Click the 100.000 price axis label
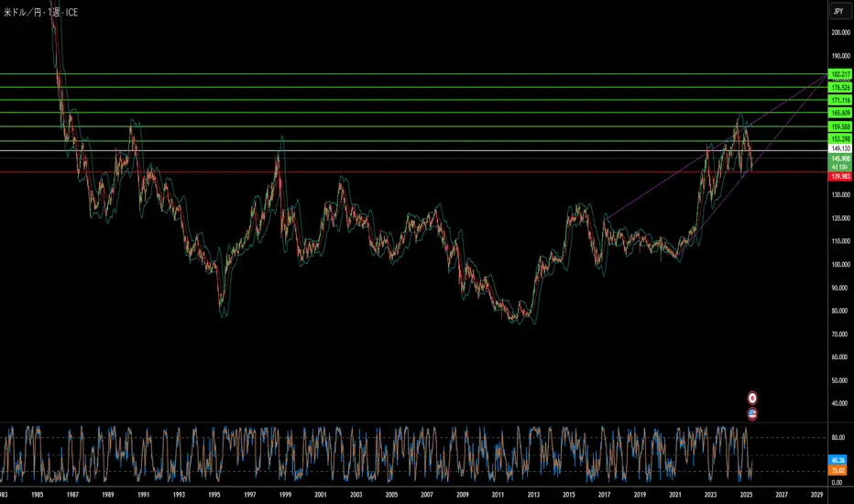Image resolution: width=854 pixels, height=504 pixels. (x=840, y=265)
